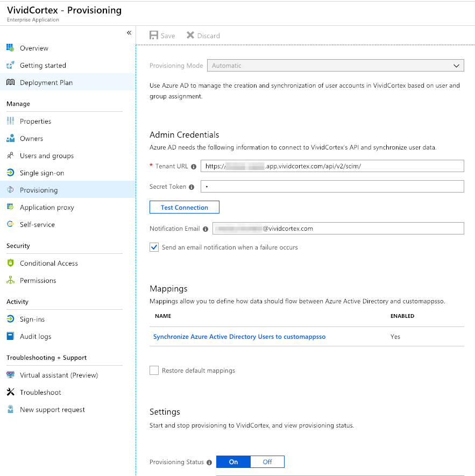This screenshot has width=475, height=476.
Task: Open Deployment Plan menu item
Action: coord(46,83)
